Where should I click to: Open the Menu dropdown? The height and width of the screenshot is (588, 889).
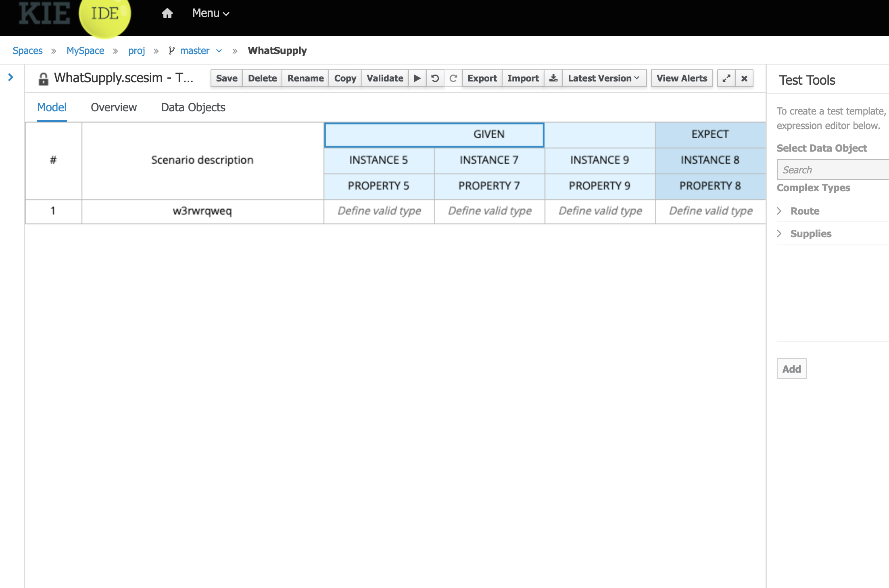(x=211, y=13)
